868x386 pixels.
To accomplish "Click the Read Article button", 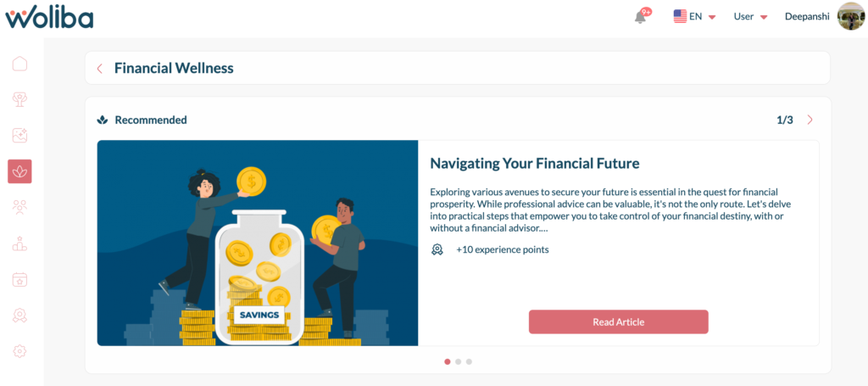I will click(618, 322).
